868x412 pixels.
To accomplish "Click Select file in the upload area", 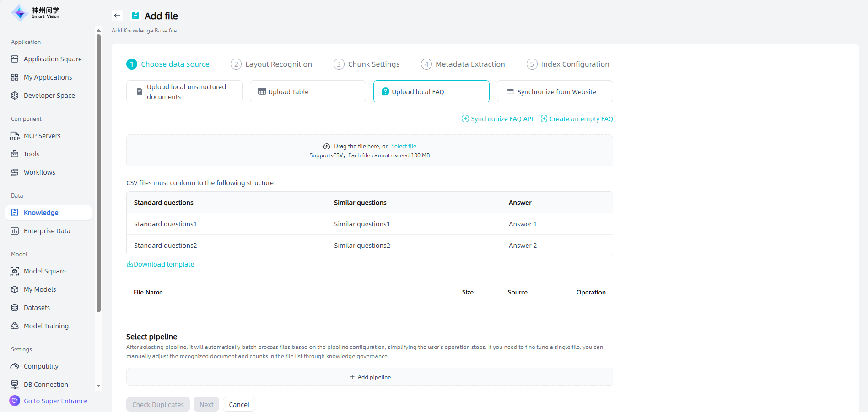I will (404, 146).
